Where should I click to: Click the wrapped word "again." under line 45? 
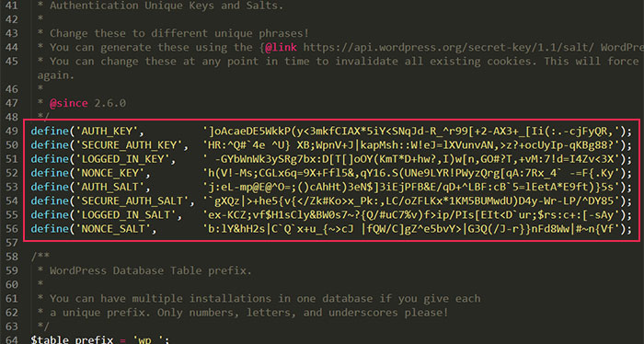click(56, 75)
